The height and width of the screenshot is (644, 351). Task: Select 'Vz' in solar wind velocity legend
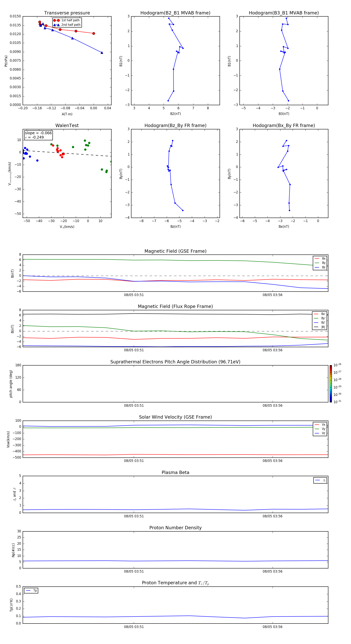320,433
